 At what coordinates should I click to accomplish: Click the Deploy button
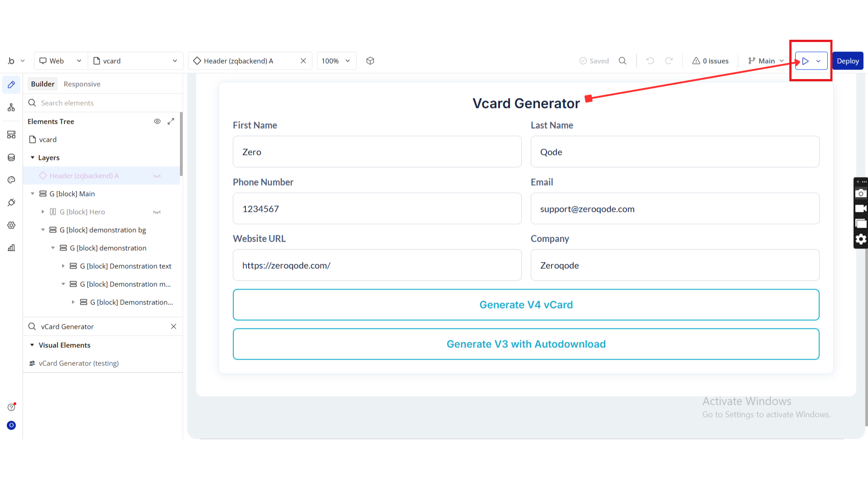click(847, 61)
